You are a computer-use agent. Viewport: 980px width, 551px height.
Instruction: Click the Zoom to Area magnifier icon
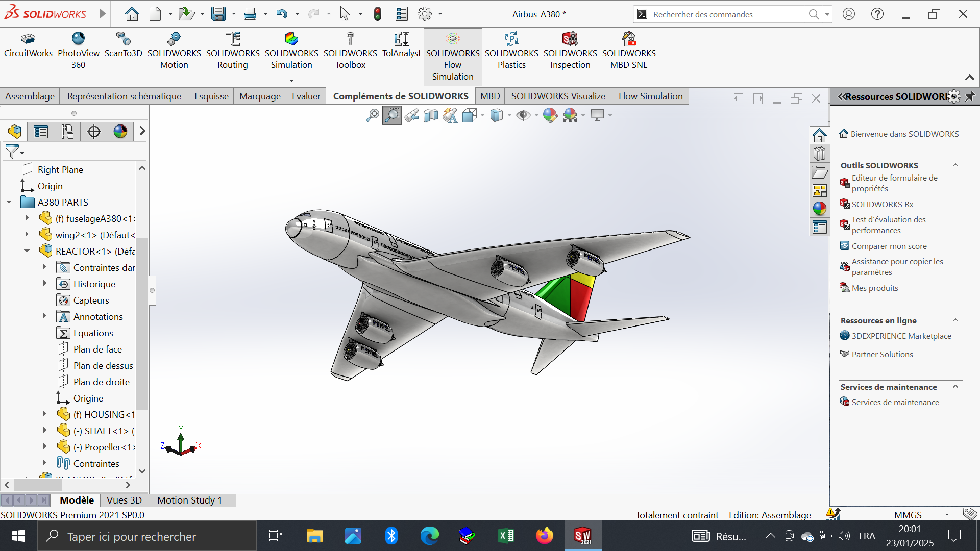[391, 116]
